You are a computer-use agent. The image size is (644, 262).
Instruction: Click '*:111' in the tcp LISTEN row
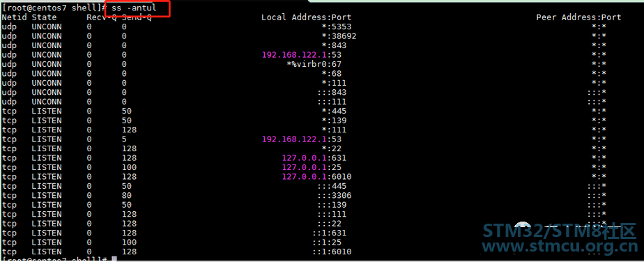click(x=334, y=130)
